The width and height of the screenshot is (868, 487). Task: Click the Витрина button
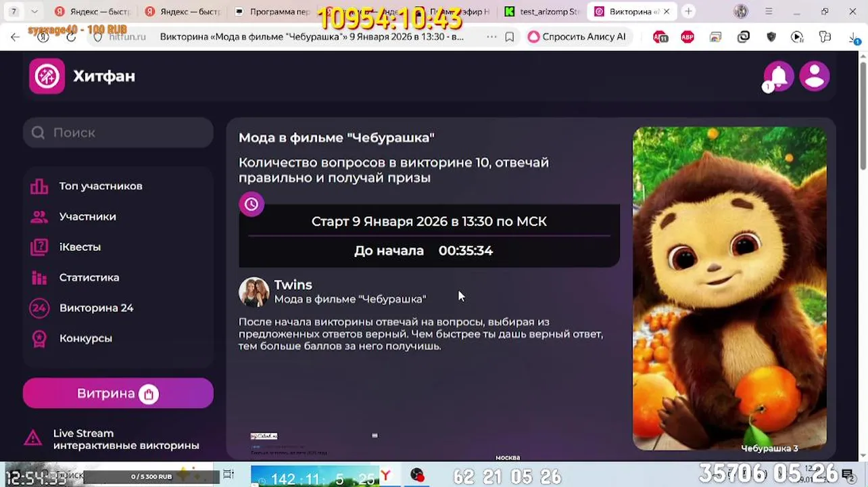click(118, 394)
